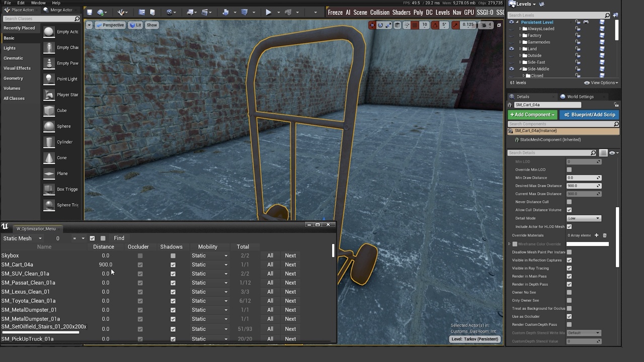Start Play in Editor with play button
Image resolution: width=644 pixels, height=362 pixels.
click(268, 12)
